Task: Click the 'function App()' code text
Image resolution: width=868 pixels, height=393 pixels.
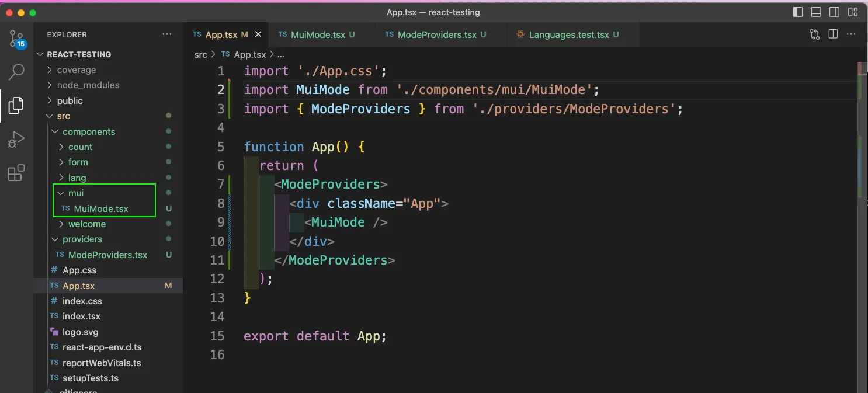Action: coord(296,147)
